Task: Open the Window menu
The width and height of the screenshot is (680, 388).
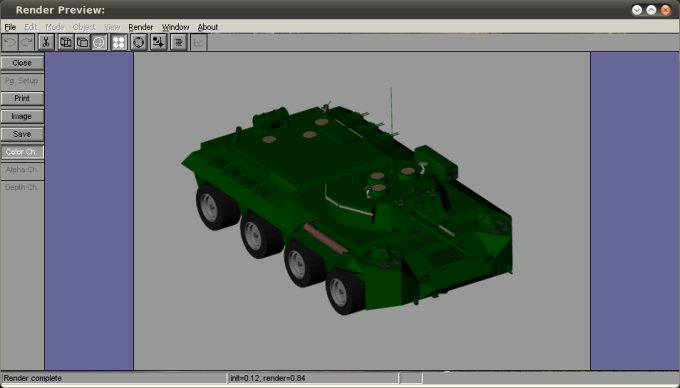Action: pyautogui.click(x=175, y=27)
